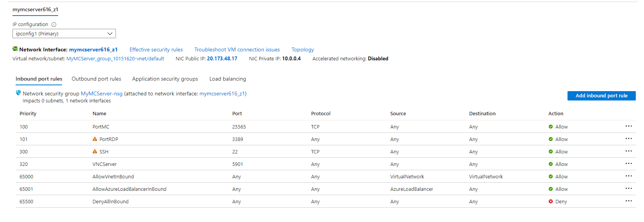Expand the ipconfig1 (Primary) dropdown
Viewport: 644px width, 222px height.
[x=64, y=33]
